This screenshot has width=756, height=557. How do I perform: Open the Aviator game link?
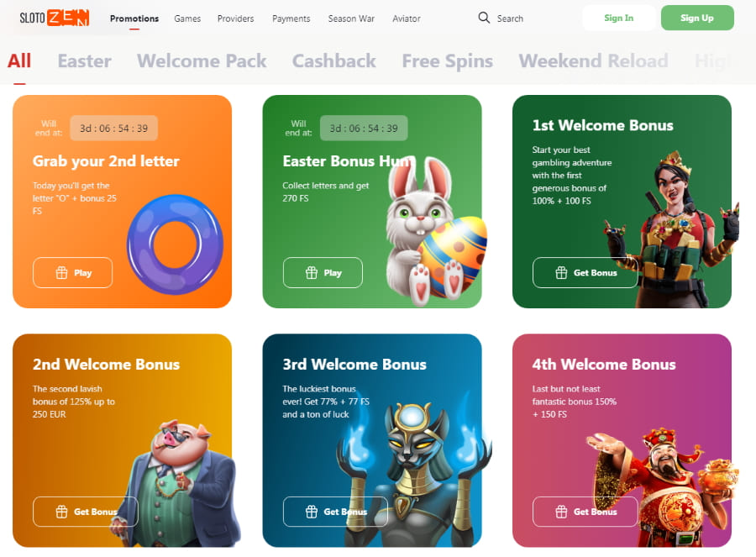pos(406,18)
